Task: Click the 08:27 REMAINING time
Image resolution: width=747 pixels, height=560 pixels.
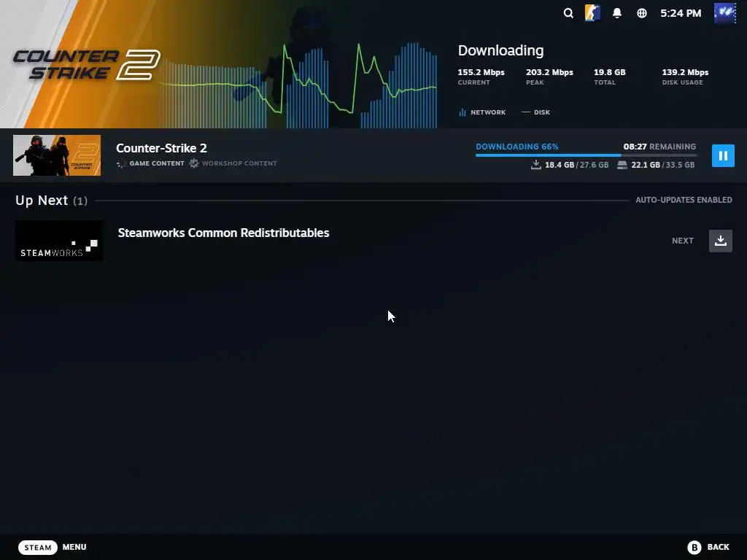Action: [x=659, y=147]
